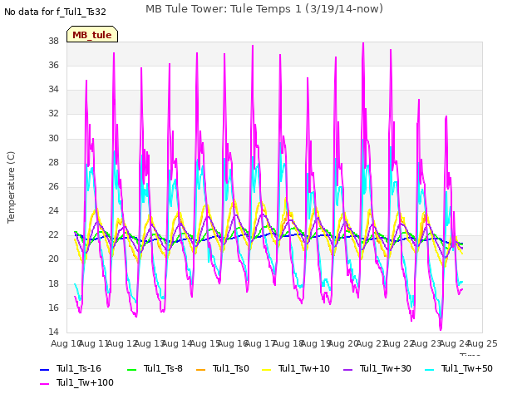Click the green Tul1_Ts-8 legend swatch
This screenshot has height=399, width=532.
[x=132, y=369]
